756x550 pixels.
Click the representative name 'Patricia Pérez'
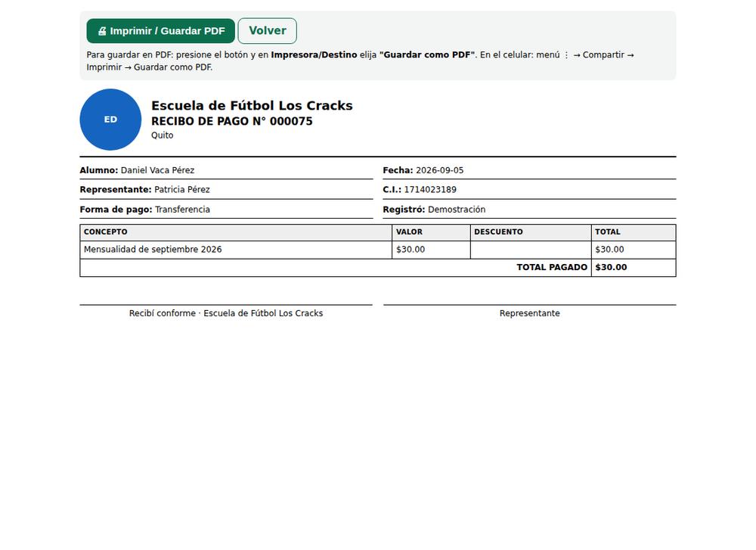click(181, 190)
